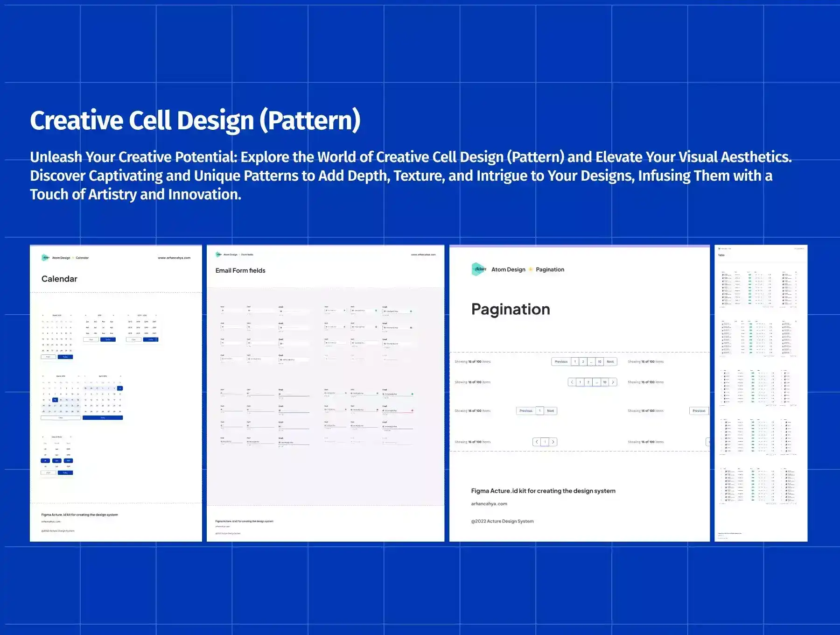Click left chevron in bottom single-page pagination
Image resolution: width=840 pixels, height=635 pixels.
pyautogui.click(x=537, y=442)
